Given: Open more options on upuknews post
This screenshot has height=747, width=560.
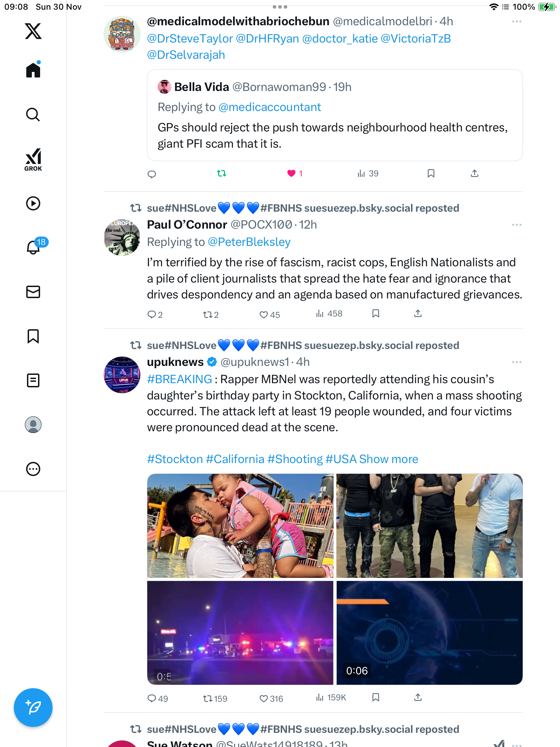Looking at the screenshot, I should click(516, 362).
